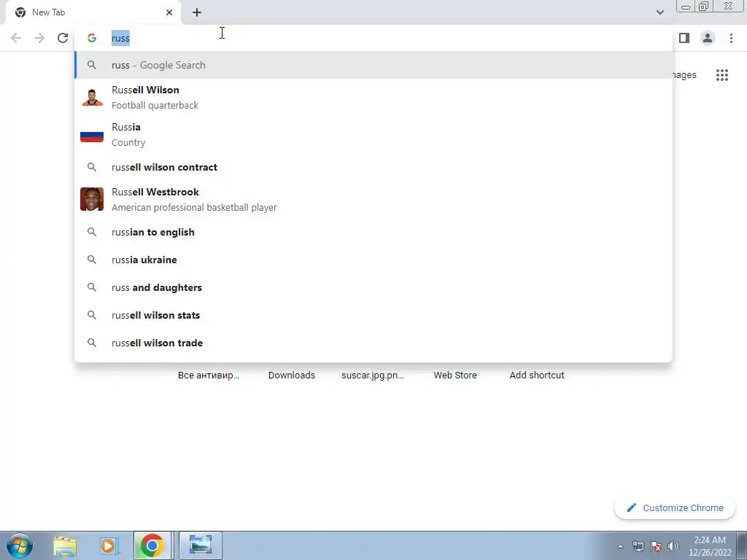Click search icon beside russ and daughters
The image size is (747, 560).
[x=92, y=287]
